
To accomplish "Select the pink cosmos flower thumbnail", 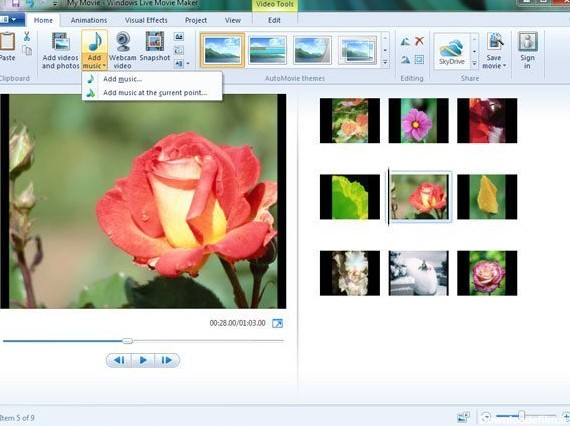I will click(x=418, y=120).
